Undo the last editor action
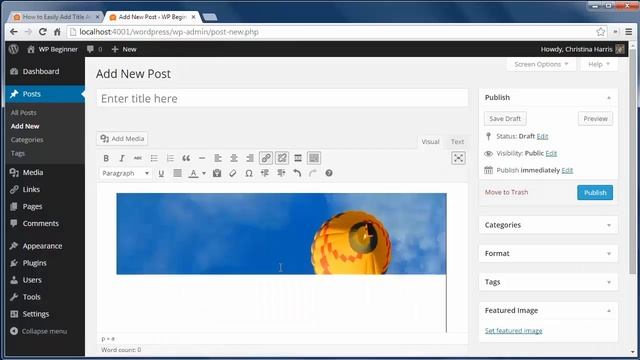Image resolution: width=640 pixels, height=360 pixels. 297,173
